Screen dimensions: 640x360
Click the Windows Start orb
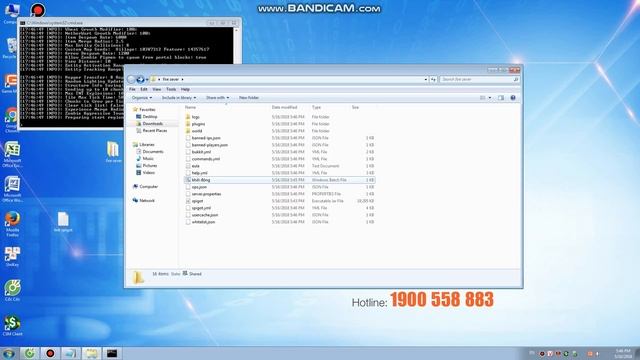[9, 353]
